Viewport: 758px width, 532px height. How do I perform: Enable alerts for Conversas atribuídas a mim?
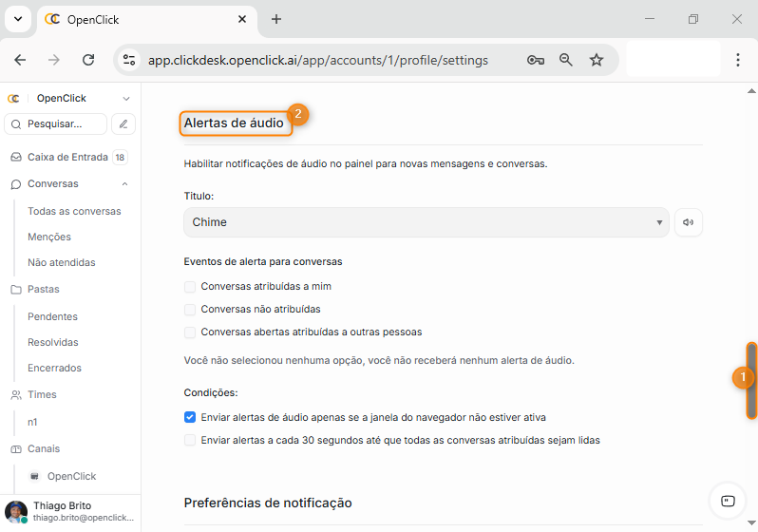pos(190,286)
